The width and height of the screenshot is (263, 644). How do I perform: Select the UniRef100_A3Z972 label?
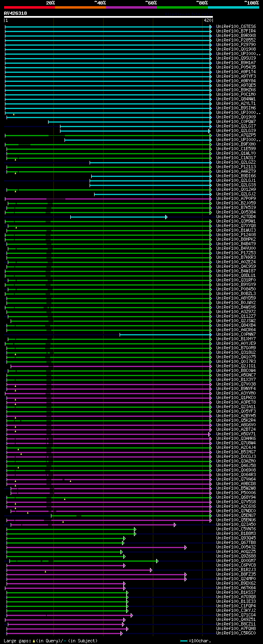235,312
